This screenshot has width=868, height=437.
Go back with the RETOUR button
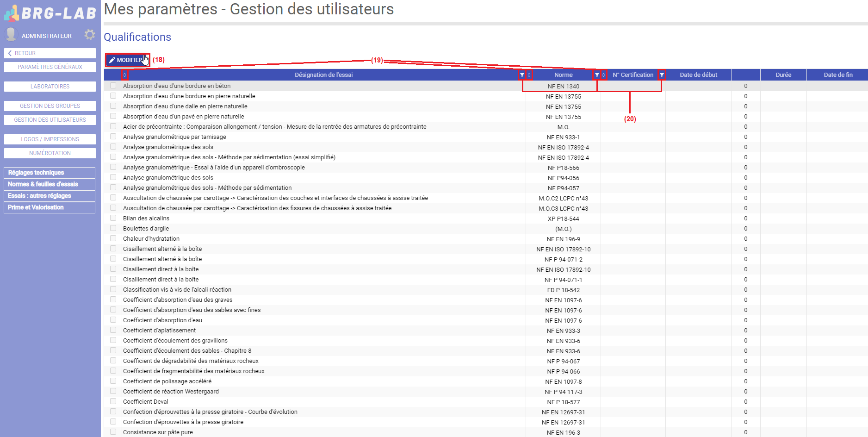(50, 53)
